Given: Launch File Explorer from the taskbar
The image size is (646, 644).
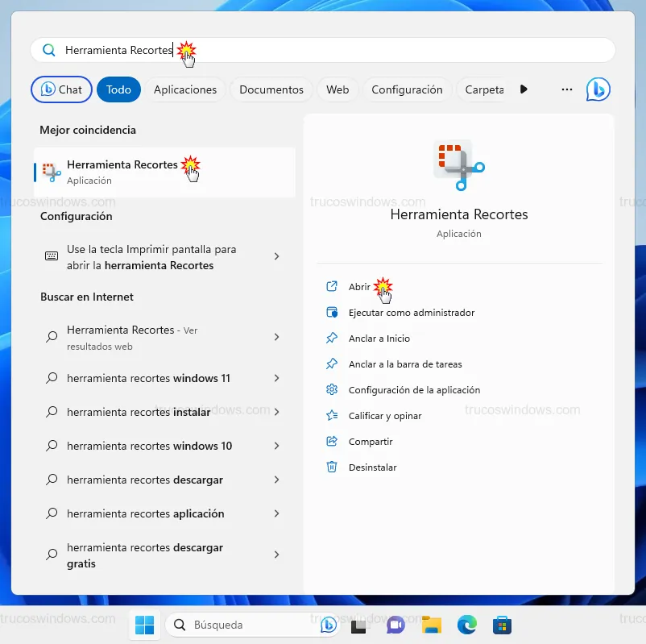Looking at the screenshot, I should click(432, 625).
